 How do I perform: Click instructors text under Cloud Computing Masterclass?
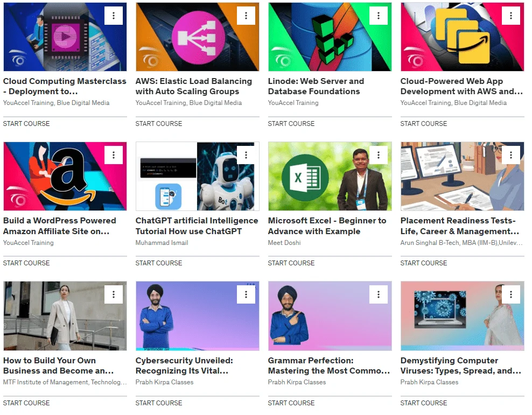pyautogui.click(x=57, y=103)
